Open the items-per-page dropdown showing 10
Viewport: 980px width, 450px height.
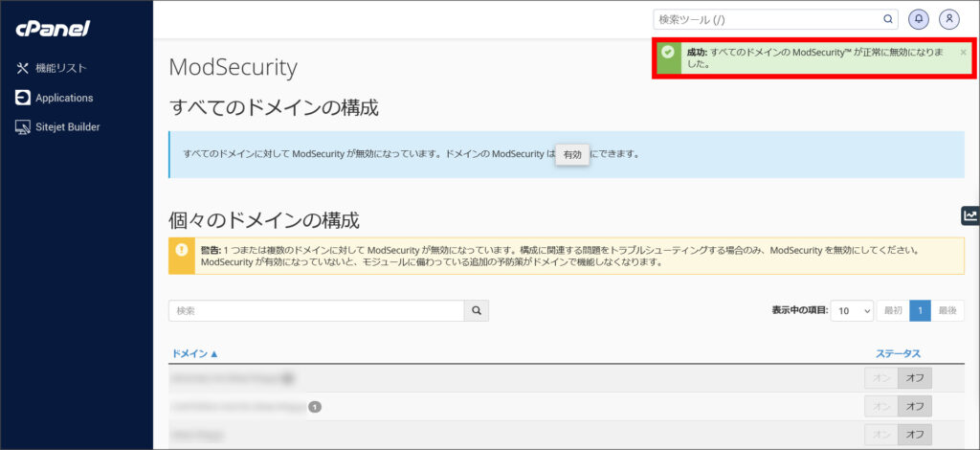coord(852,310)
